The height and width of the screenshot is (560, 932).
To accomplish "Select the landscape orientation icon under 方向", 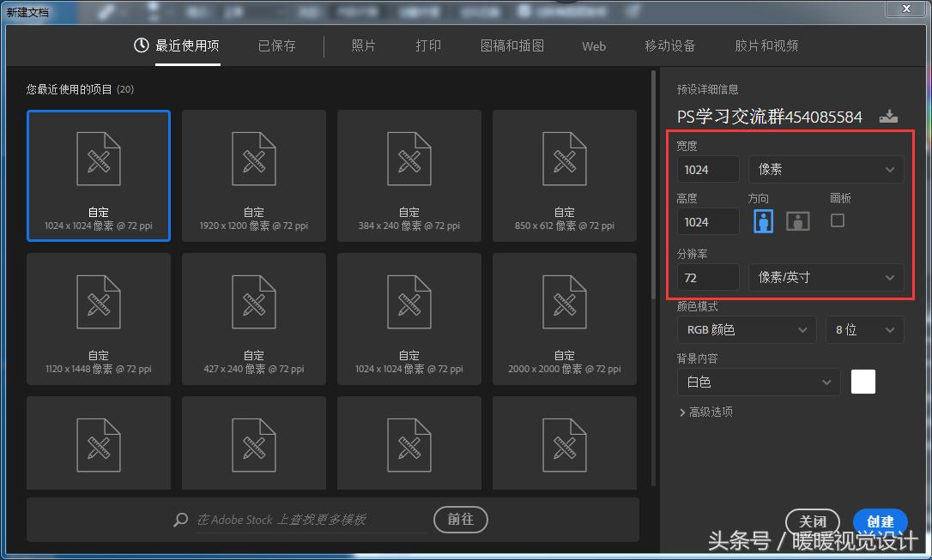I will pyautogui.click(x=797, y=220).
